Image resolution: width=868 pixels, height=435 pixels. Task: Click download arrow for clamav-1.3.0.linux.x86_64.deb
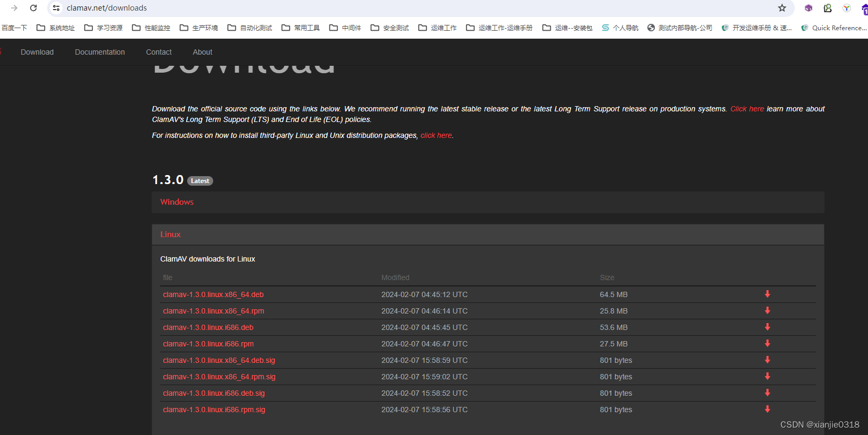point(767,294)
